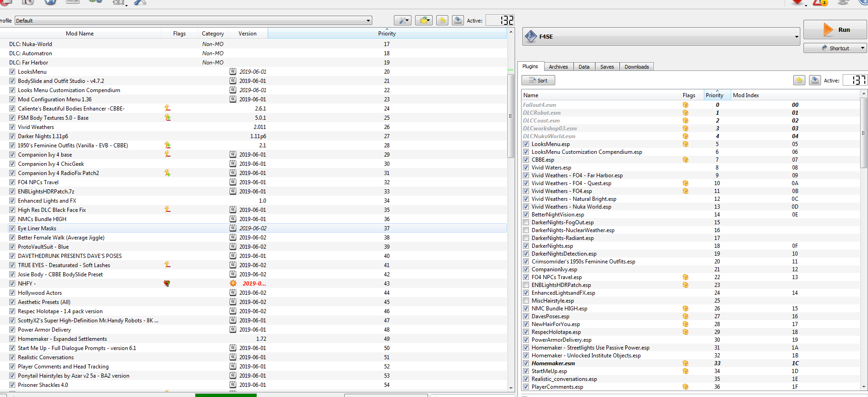Select the Prisoner Shackles 4.0 mod row

[253, 385]
